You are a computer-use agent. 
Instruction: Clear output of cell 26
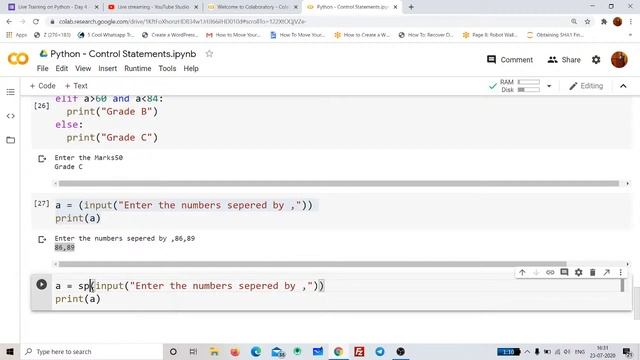[x=42, y=158]
